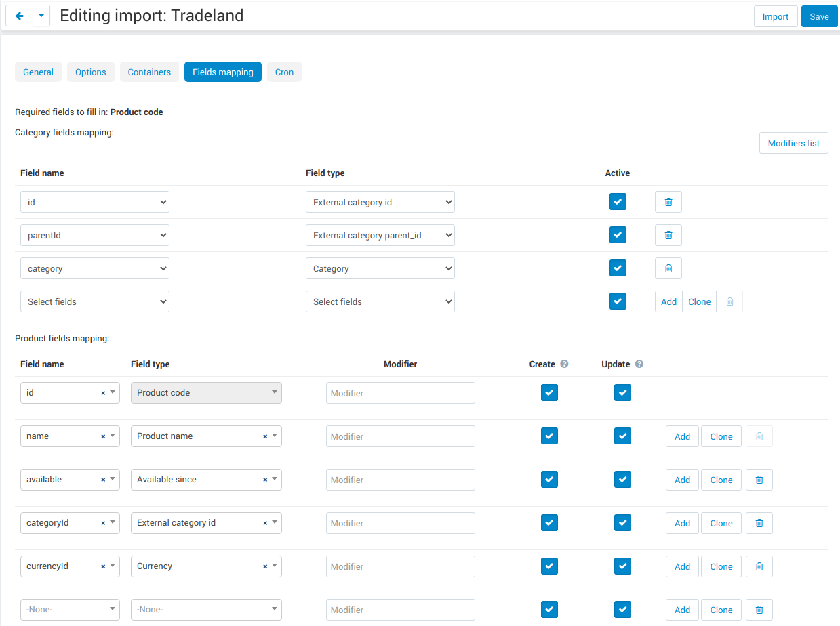Open the Category field type dropdown
The height and width of the screenshot is (626, 840).
(x=380, y=268)
